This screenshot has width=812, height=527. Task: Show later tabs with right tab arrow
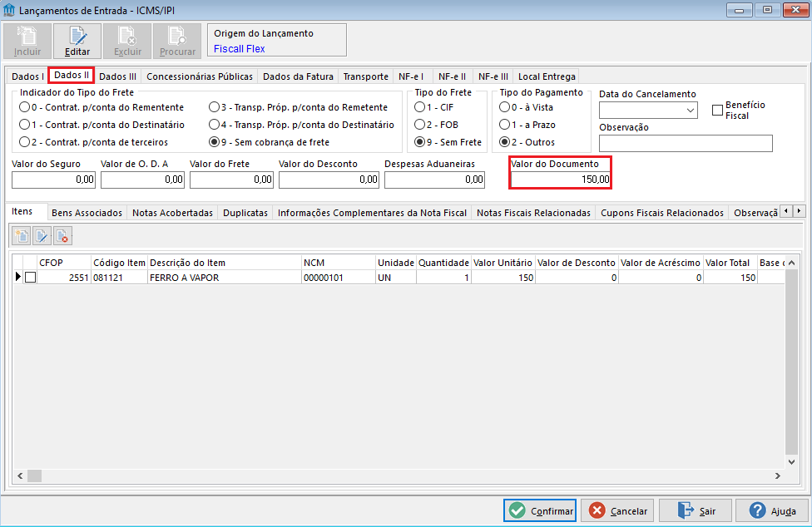pos(800,211)
